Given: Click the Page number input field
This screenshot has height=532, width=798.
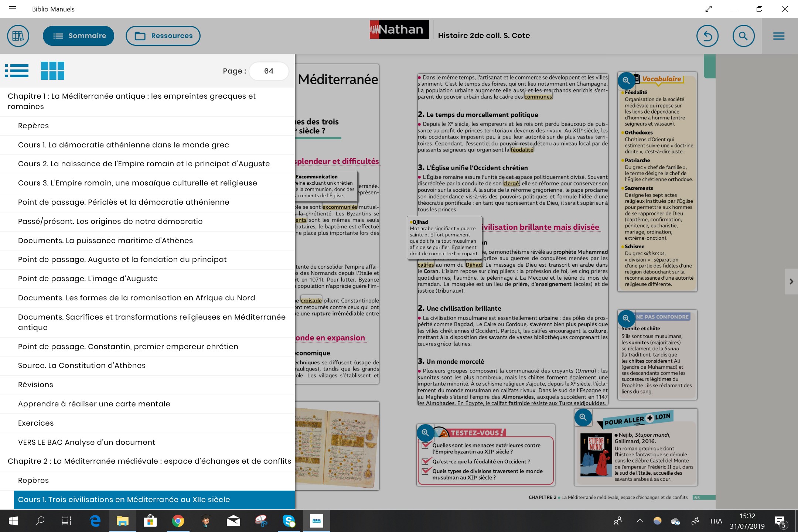Looking at the screenshot, I should (x=269, y=71).
